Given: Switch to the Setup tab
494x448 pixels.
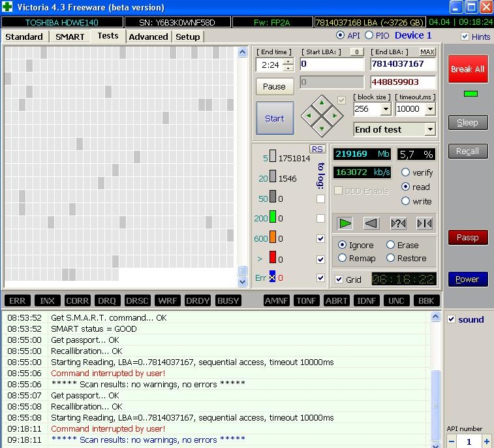Looking at the screenshot, I should [188, 37].
